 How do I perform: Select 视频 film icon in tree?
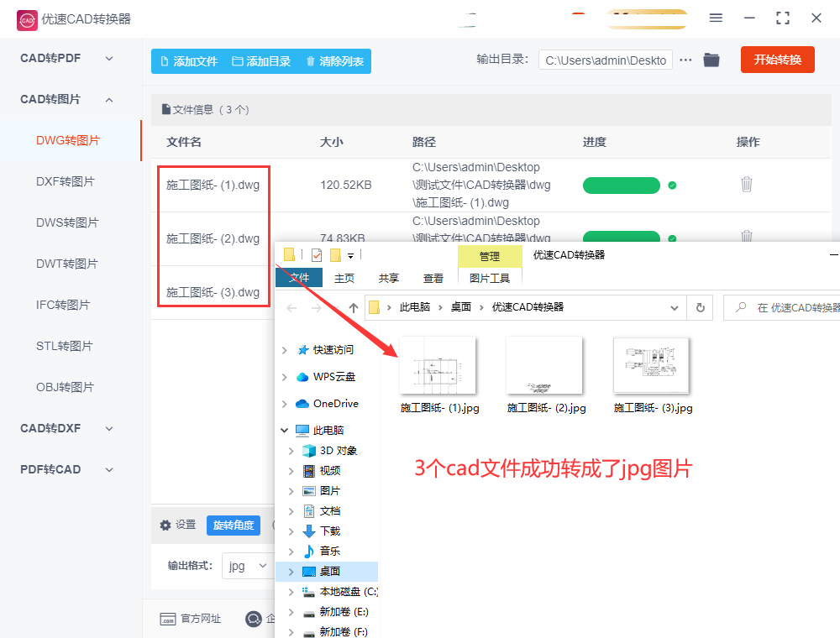[x=309, y=471]
